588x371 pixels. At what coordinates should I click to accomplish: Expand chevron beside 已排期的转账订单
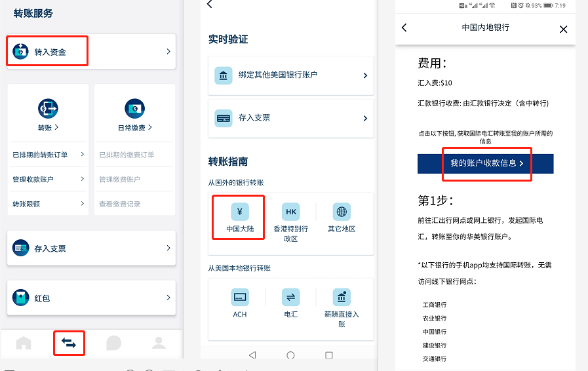pyautogui.click(x=82, y=154)
